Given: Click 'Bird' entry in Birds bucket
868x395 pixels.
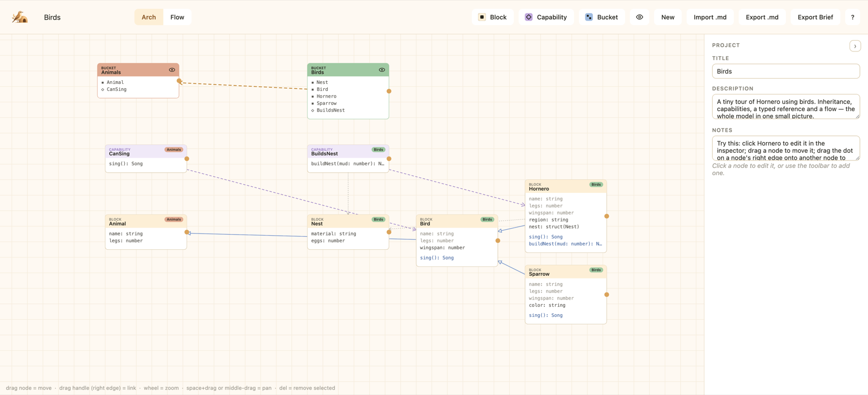Looking at the screenshot, I should [x=322, y=89].
